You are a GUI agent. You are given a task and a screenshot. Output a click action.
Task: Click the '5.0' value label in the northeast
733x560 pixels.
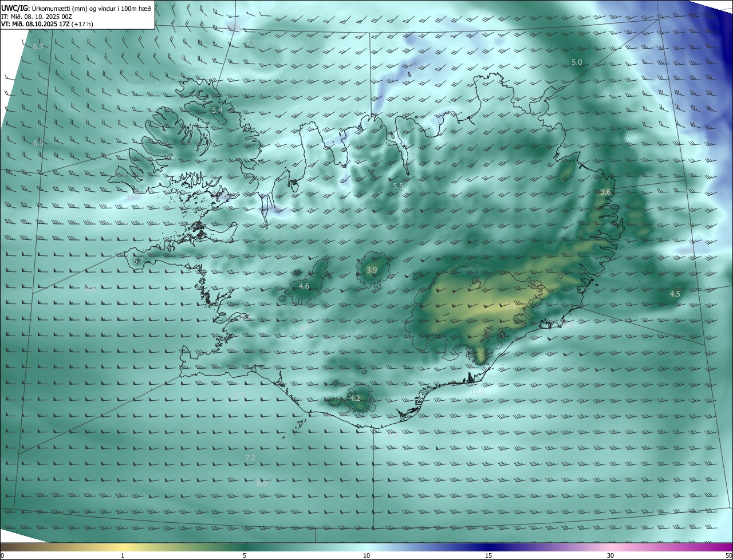[577, 62]
